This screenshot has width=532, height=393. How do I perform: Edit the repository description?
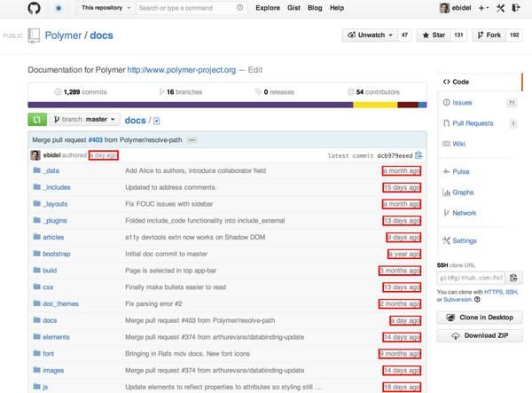[x=255, y=70]
